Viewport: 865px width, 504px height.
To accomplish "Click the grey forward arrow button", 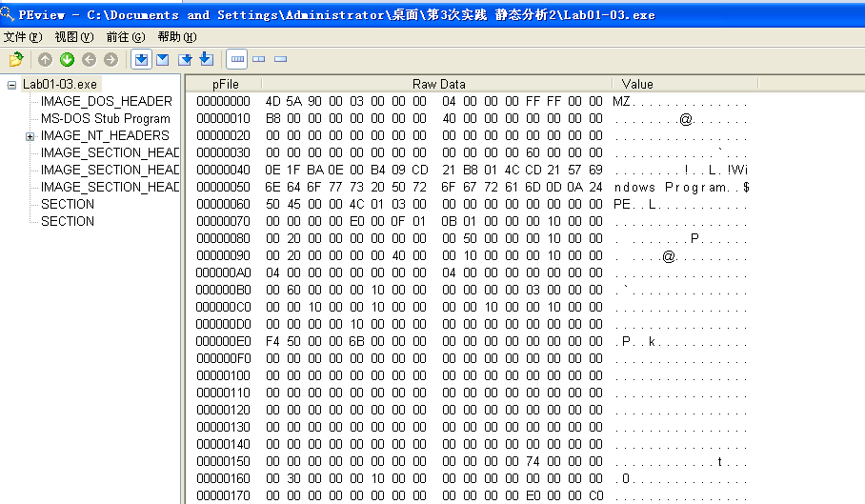I will pyautogui.click(x=111, y=59).
